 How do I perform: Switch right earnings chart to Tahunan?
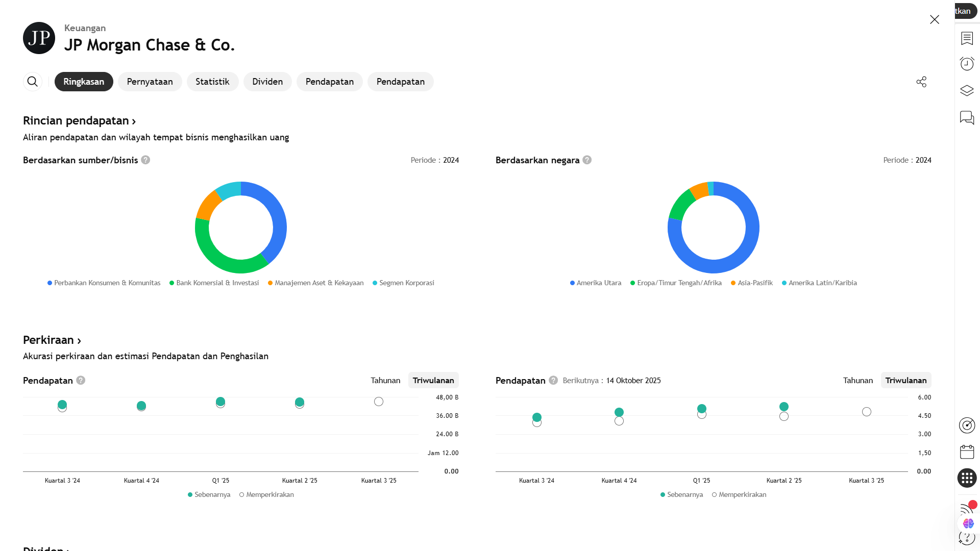pos(857,381)
